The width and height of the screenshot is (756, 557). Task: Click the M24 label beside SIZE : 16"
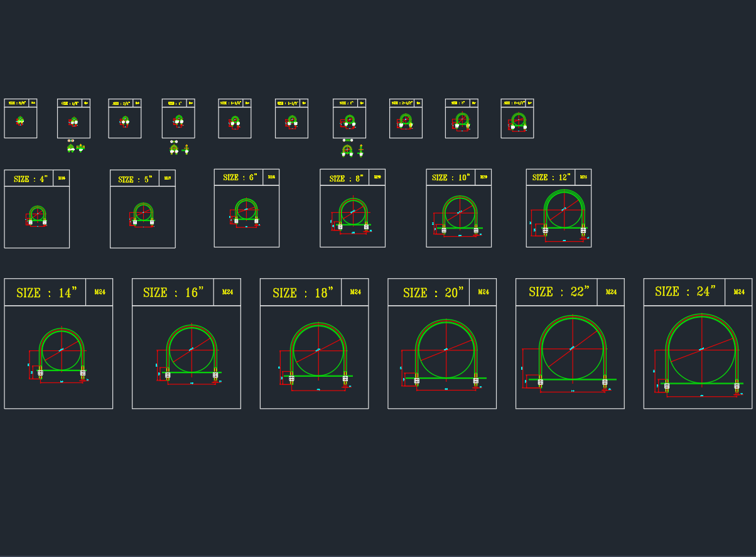(227, 292)
